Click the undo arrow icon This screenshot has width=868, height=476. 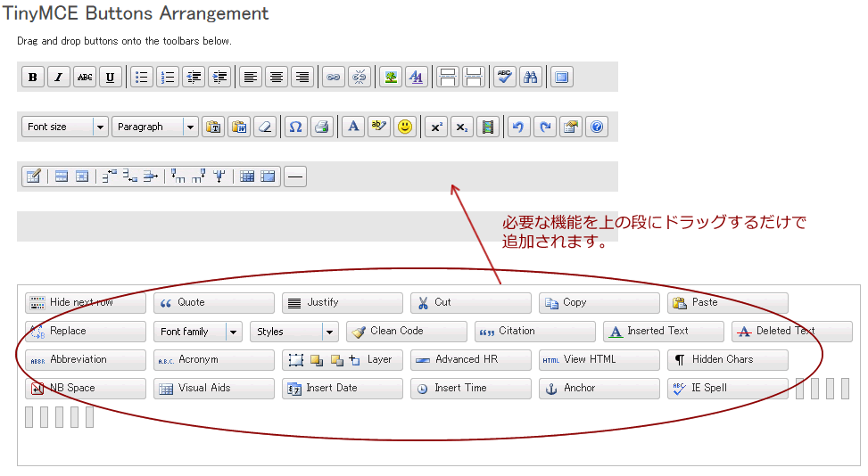click(518, 127)
